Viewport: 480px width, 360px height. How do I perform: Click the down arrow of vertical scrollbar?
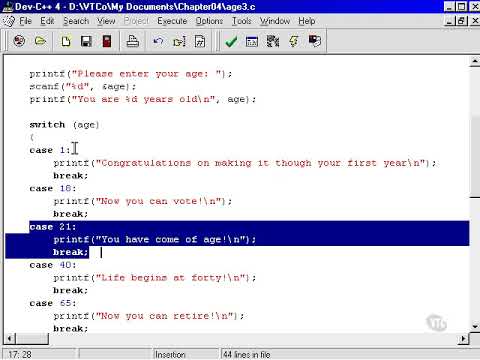pyautogui.click(x=475, y=326)
